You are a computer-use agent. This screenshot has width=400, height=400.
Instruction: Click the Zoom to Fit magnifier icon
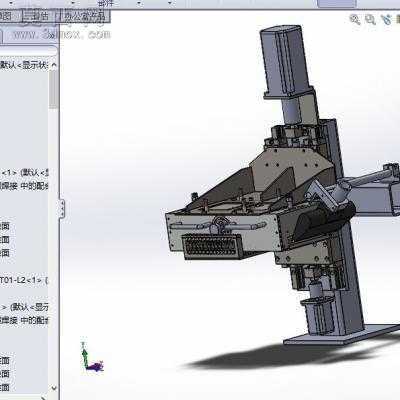click(355, 20)
